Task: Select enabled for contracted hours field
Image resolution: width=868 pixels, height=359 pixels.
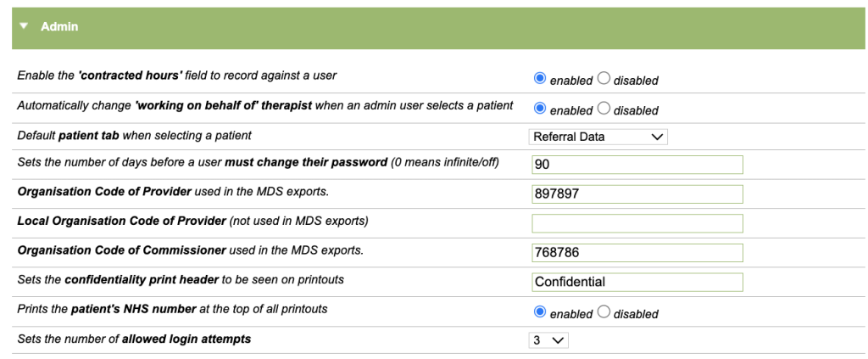Action: [x=540, y=79]
